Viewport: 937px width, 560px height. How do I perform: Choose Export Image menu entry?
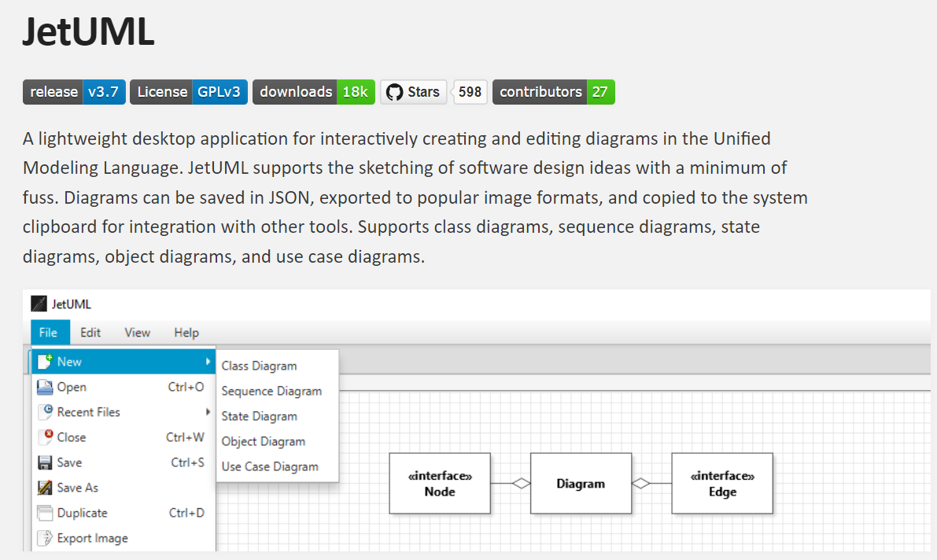124,538
